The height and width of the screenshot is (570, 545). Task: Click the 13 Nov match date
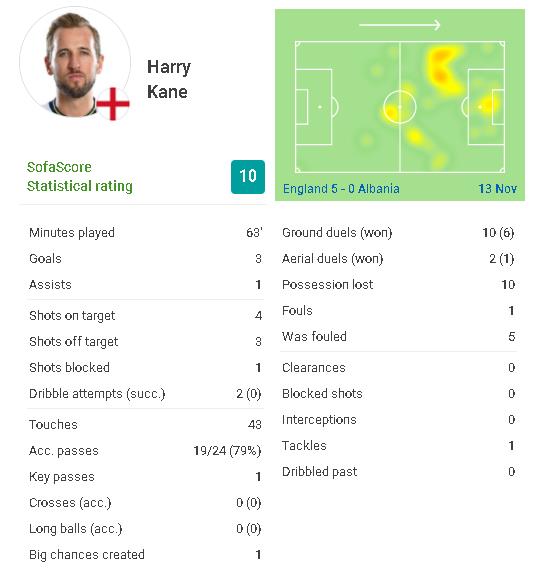(x=497, y=189)
